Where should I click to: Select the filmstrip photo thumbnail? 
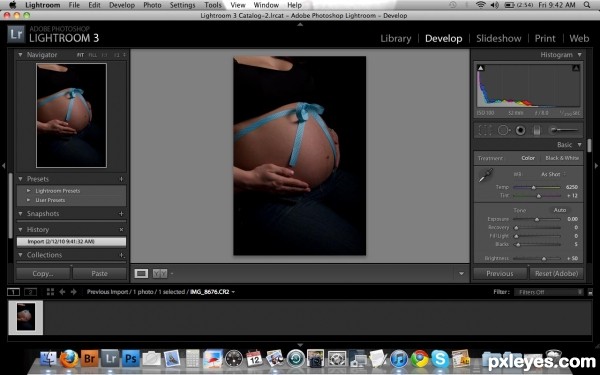click(x=26, y=317)
